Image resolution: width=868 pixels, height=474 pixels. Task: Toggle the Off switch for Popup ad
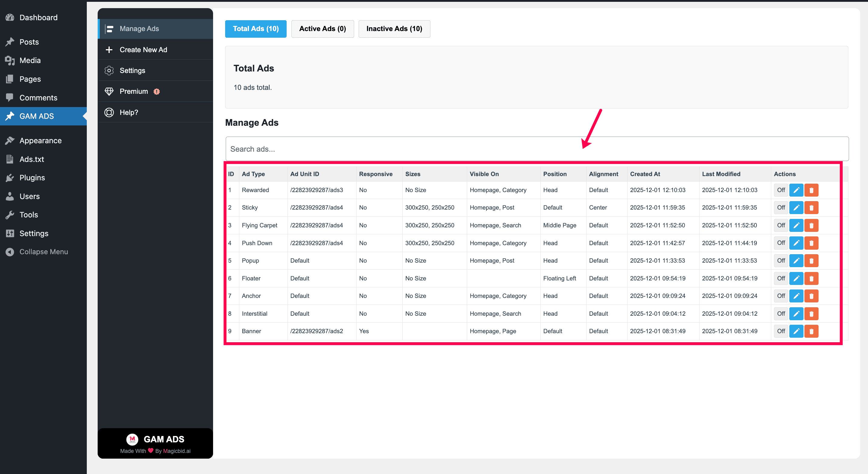point(781,261)
